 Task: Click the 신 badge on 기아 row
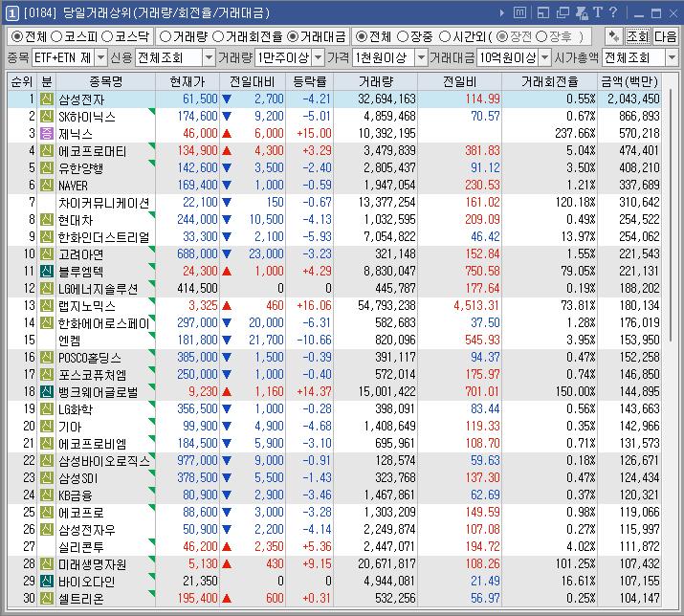click(47, 427)
